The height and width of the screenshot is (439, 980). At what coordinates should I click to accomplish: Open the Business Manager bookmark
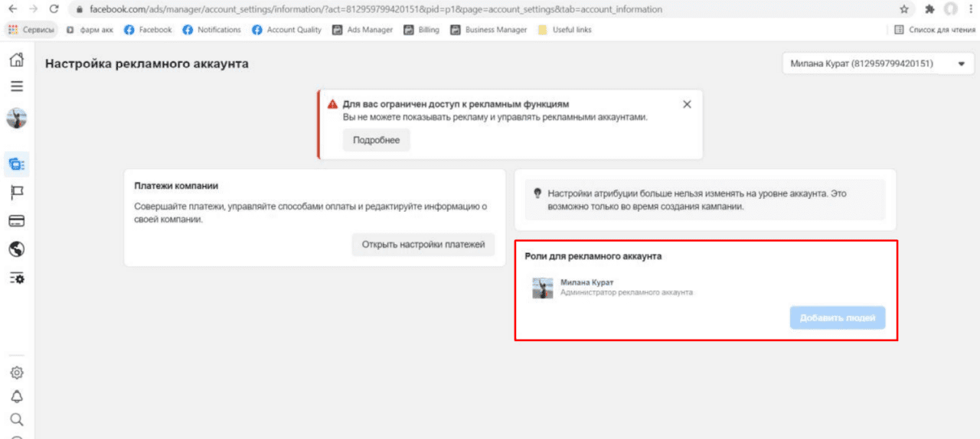[x=488, y=30]
